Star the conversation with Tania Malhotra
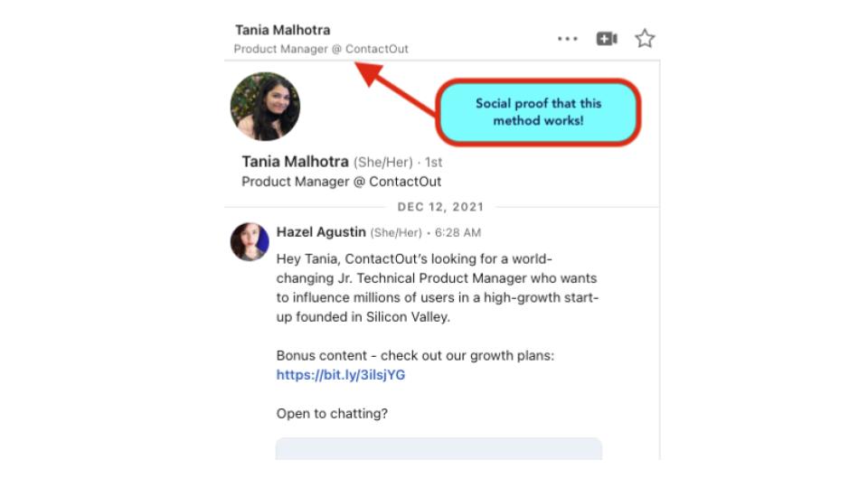 645,39
